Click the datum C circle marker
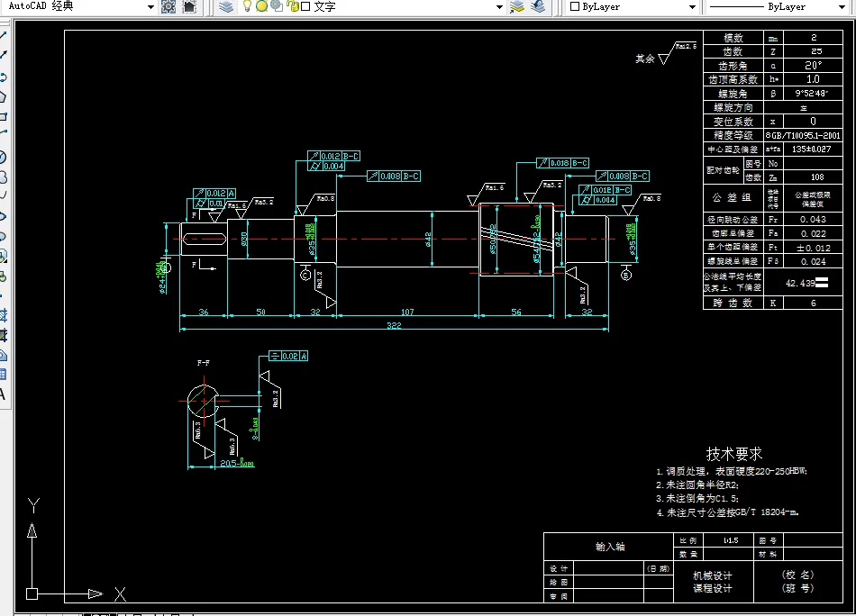 [305, 275]
